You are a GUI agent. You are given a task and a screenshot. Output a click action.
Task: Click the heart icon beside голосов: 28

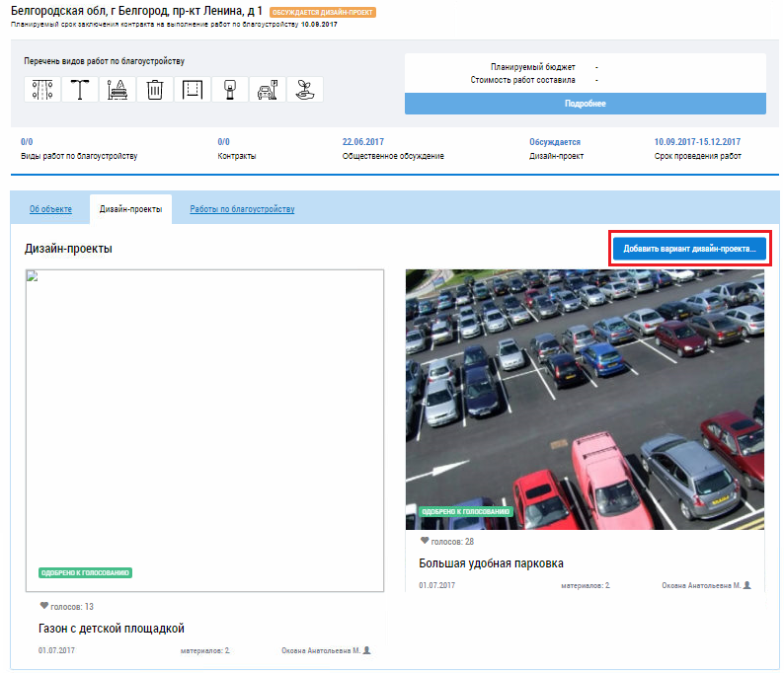(425, 541)
